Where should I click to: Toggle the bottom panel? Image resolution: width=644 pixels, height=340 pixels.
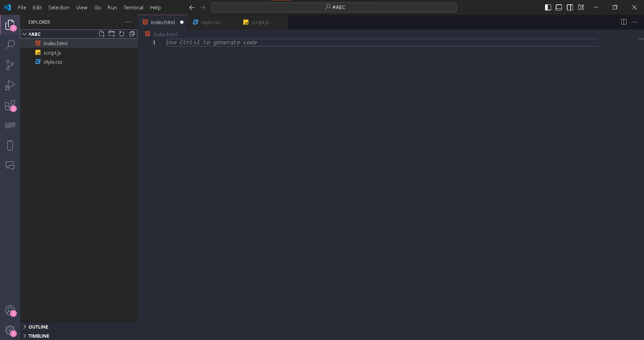coord(559,7)
